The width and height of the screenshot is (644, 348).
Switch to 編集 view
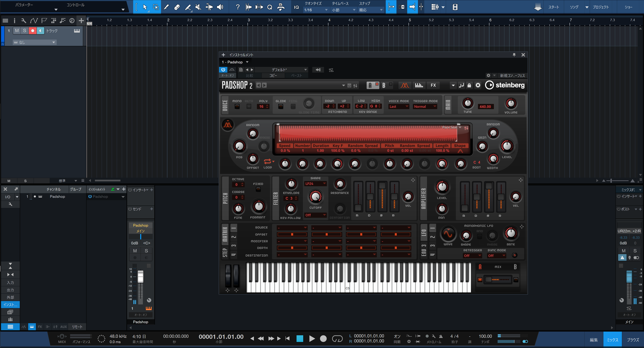594,340
